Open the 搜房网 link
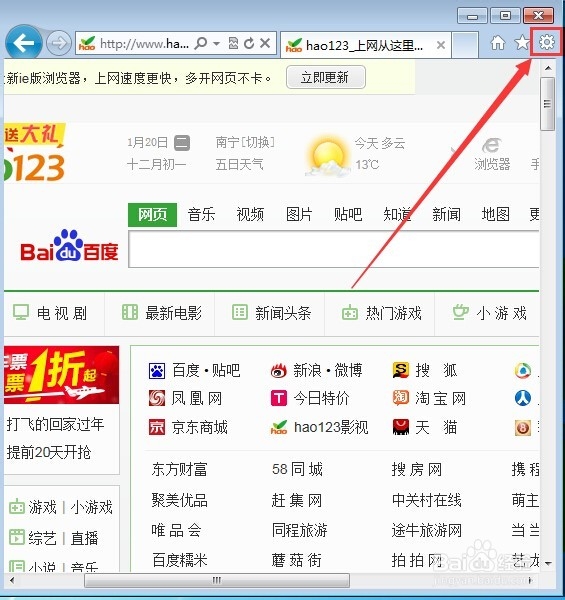This screenshot has height=600, width=565. coord(417,470)
